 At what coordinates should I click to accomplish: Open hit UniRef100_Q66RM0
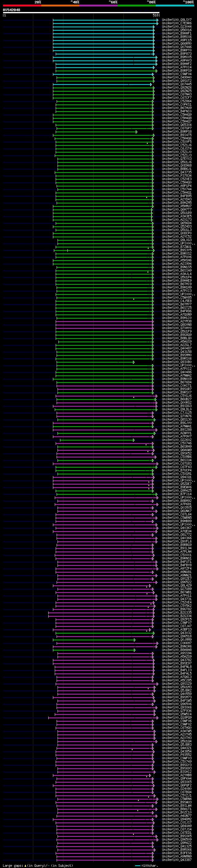point(177,43)
